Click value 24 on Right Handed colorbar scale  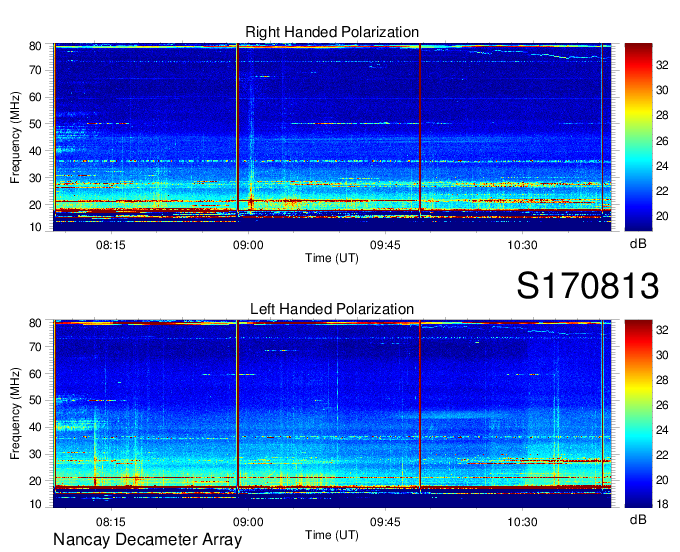pyautogui.click(x=662, y=166)
